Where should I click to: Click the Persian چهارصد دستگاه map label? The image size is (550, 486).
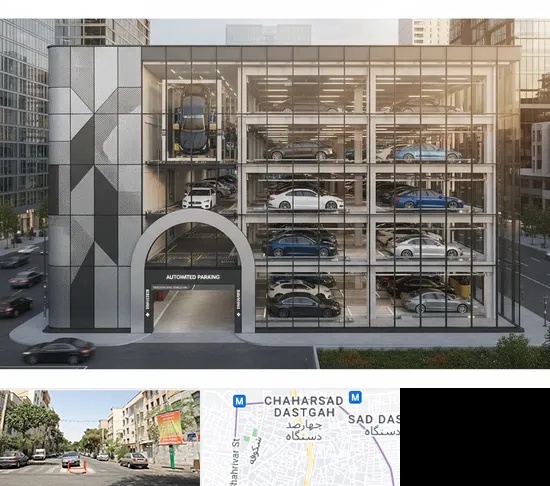(304, 431)
